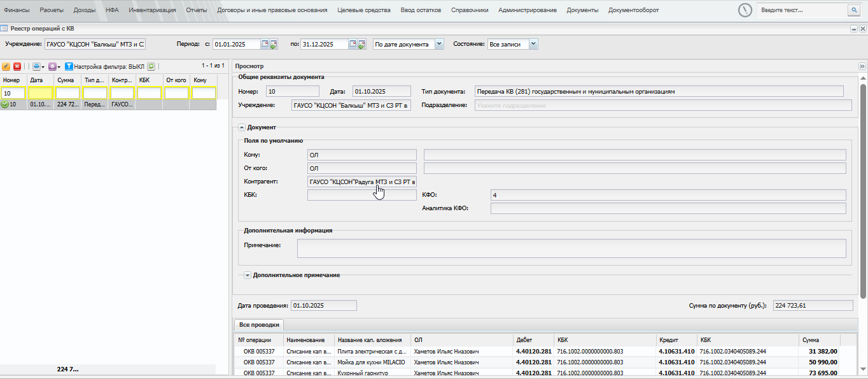Screen dimensions: 868x379
Task: Open calendar picker for the period start date
Action: (265, 44)
